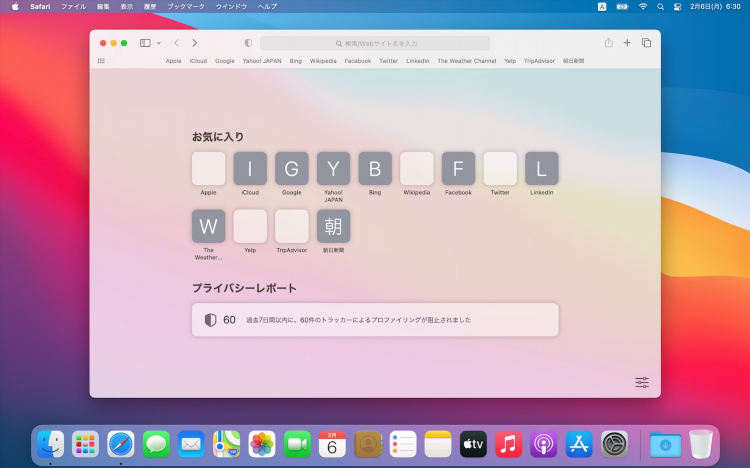
Task: Open the 表示 menu
Action: coord(126,7)
